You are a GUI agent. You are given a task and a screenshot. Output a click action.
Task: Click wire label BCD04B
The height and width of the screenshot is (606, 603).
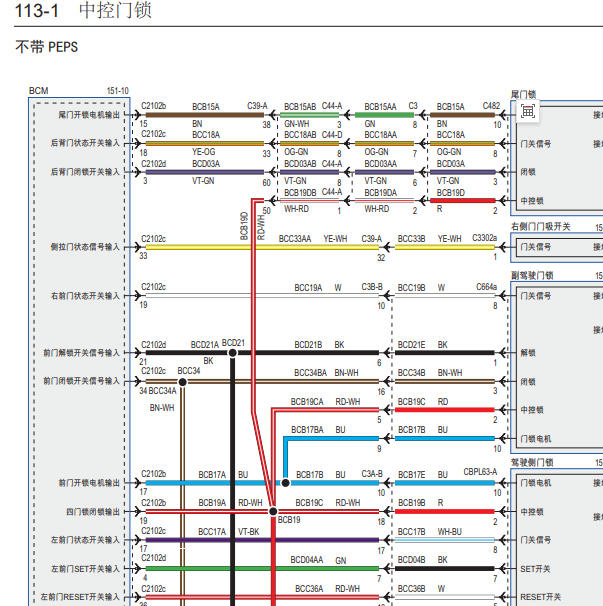coord(411,560)
